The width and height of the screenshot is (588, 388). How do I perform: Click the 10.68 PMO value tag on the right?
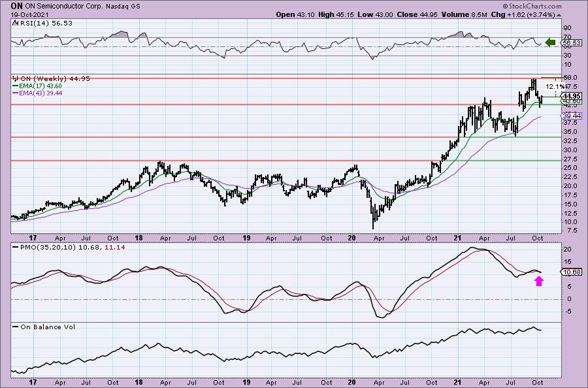(x=572, y=272)
